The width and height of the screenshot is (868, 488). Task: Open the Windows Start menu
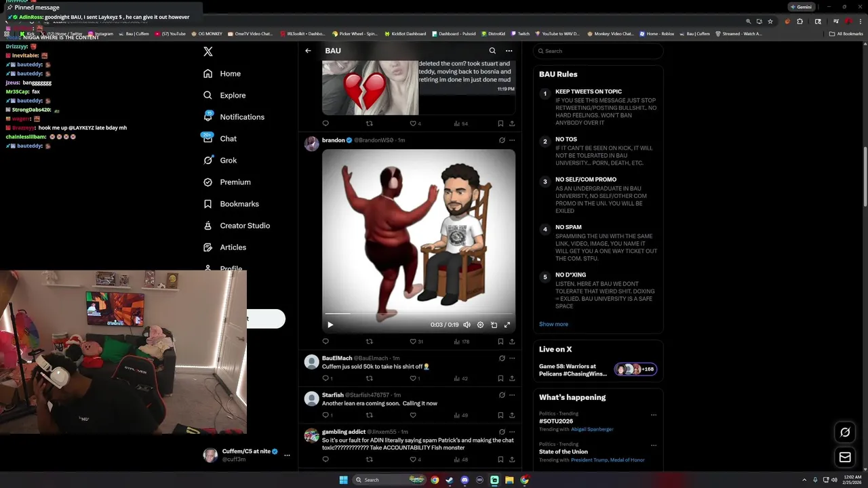click(344, 480)
